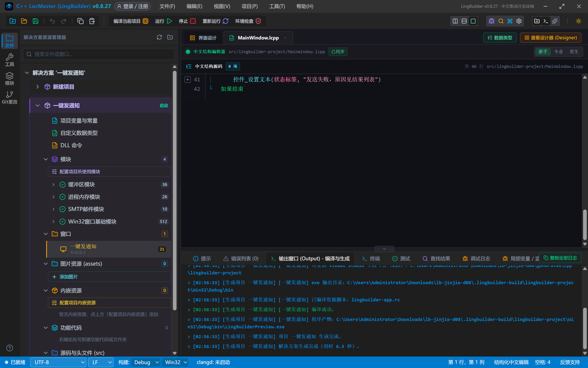Open the 模块 sidebar panel
588x368 pixels.
9,79
